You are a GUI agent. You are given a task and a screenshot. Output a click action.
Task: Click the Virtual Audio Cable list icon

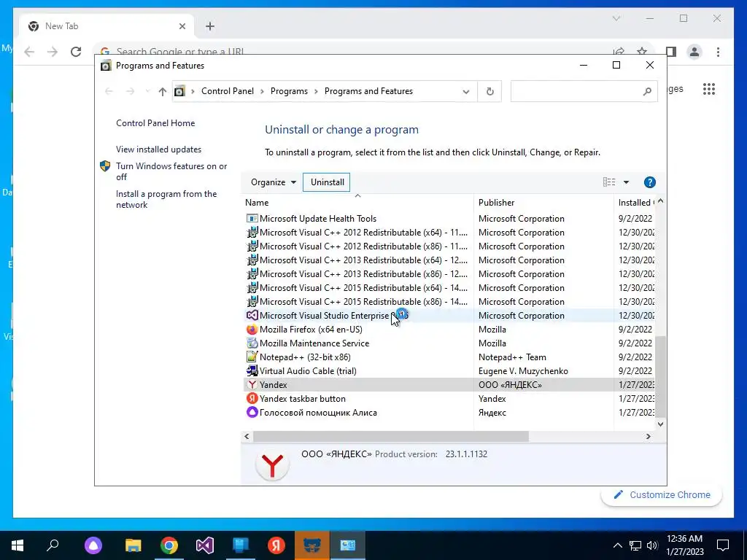click(x=252, y=371)
